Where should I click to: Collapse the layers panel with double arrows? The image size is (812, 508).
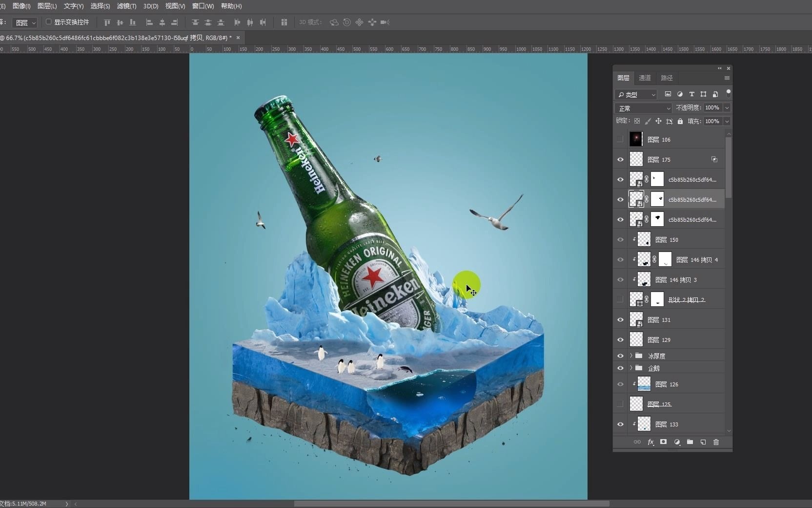click(719, 68)
